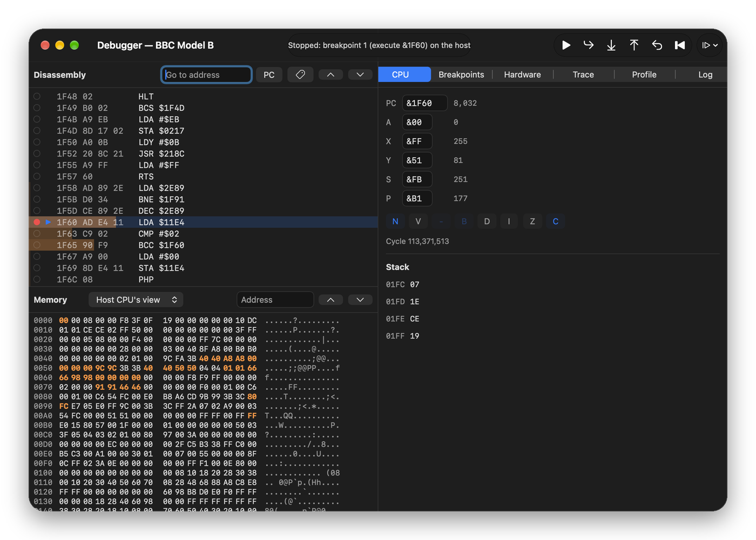Edit the PC register value &1F60
Viewport: 756px width, 540px height.
coord(424,103)
